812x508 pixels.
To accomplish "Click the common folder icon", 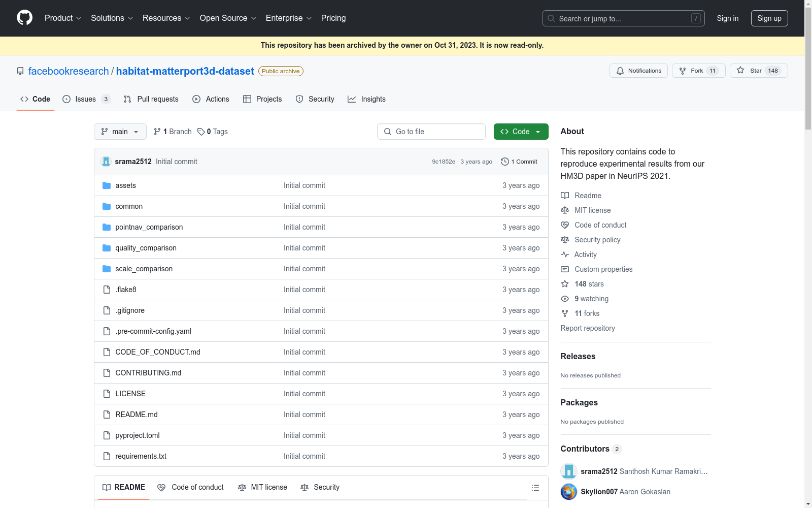I will [x=107, y=206].
